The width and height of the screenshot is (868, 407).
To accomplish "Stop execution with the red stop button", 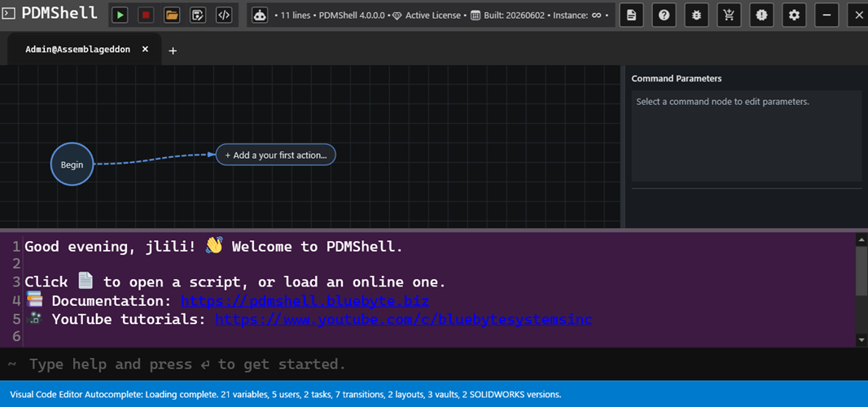I will pos(146,15).
